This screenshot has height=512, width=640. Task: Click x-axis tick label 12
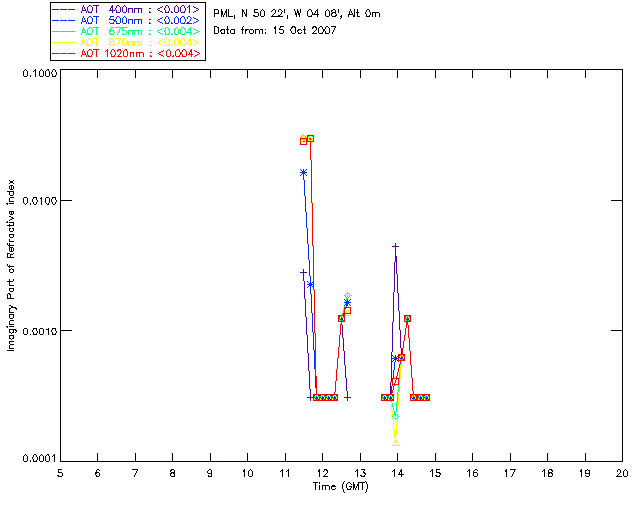click(322, 474)
